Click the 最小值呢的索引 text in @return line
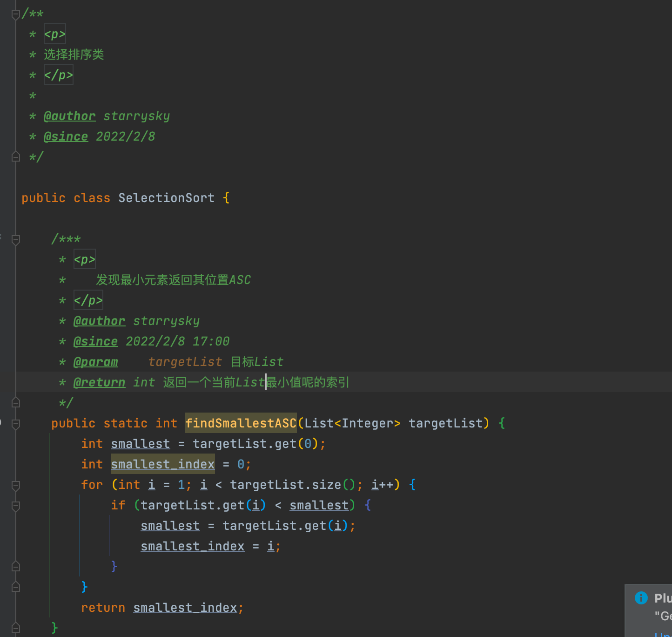 tap(308, 382)
